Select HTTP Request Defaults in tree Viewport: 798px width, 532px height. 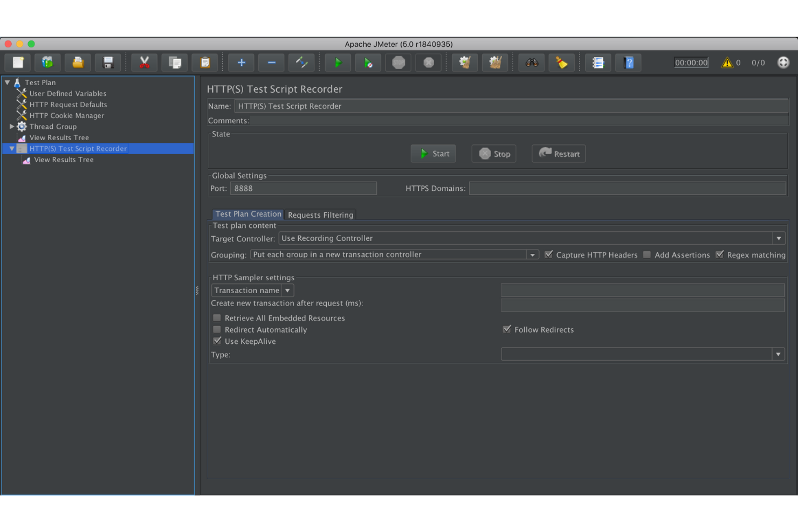[x=68, y=105]
